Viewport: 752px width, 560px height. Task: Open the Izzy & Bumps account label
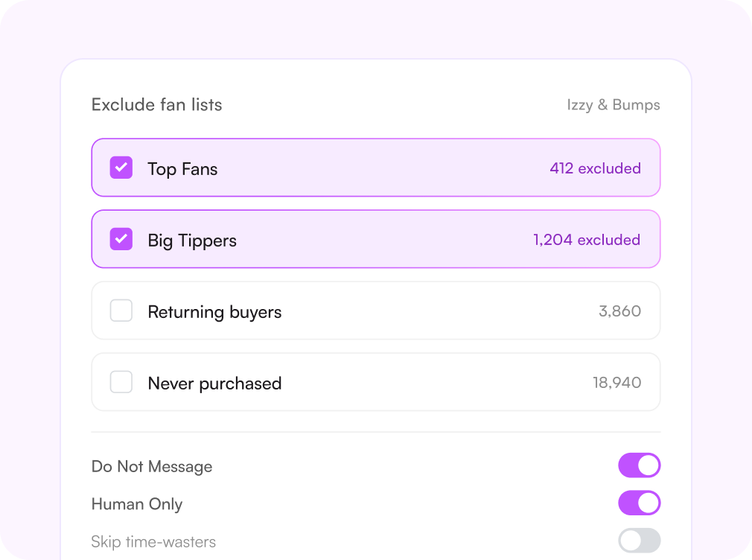coord(614,105)
